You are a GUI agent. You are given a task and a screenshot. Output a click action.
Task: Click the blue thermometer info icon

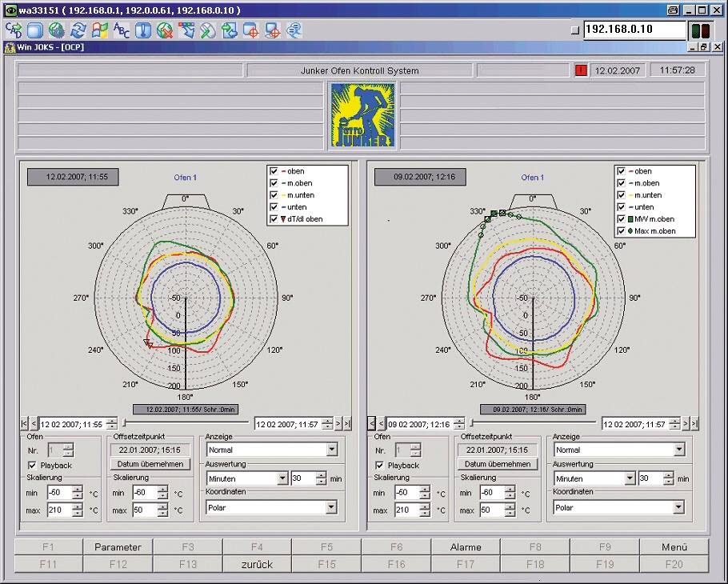tap(143, 30)
